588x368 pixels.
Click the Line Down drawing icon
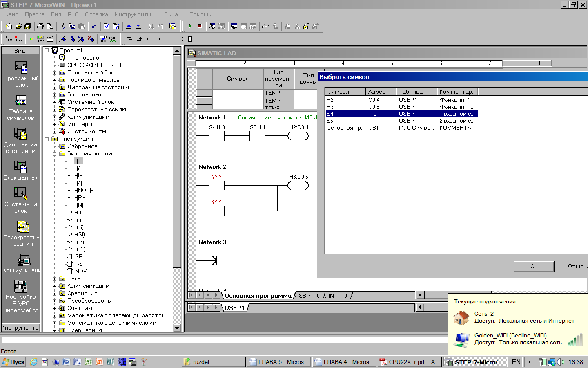click(x=130, y=39)
